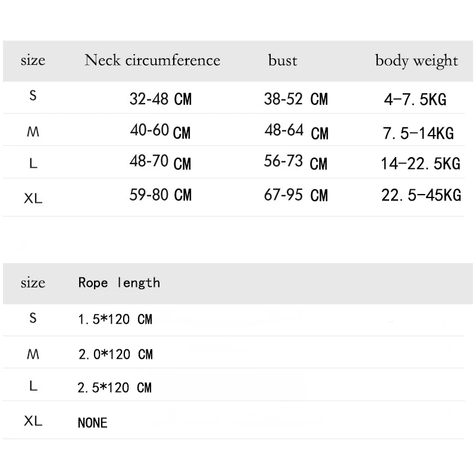Viewport: 476px width, 476px height.
Task: Select the rope length 2.0*120 CM
Action: pyautogui.click(x=115, y=354)
